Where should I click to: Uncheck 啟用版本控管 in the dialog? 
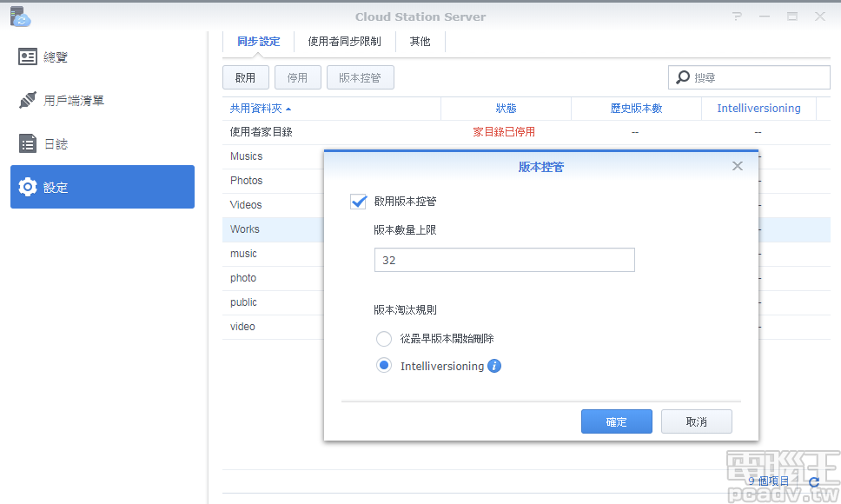(x=358, y=201)
